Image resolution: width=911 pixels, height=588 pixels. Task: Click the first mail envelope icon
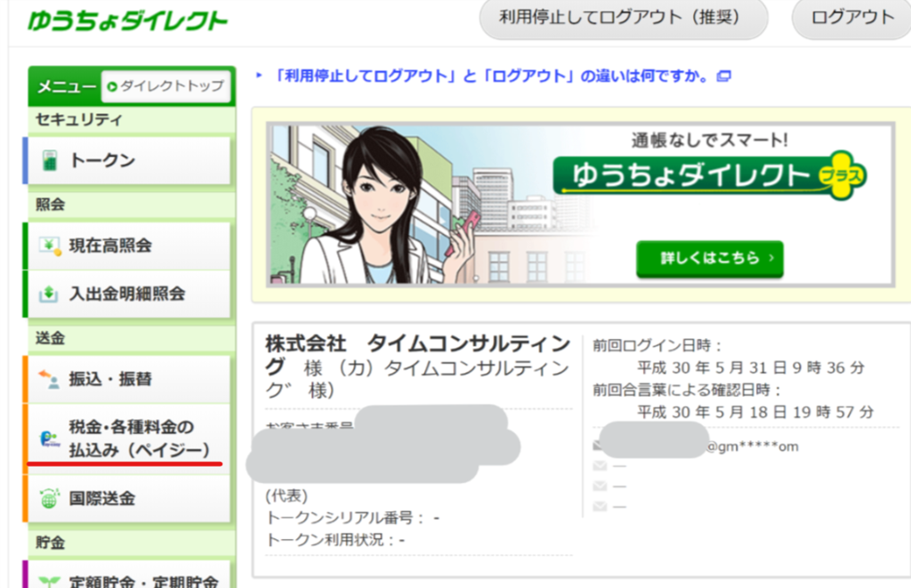coord(598,446)
